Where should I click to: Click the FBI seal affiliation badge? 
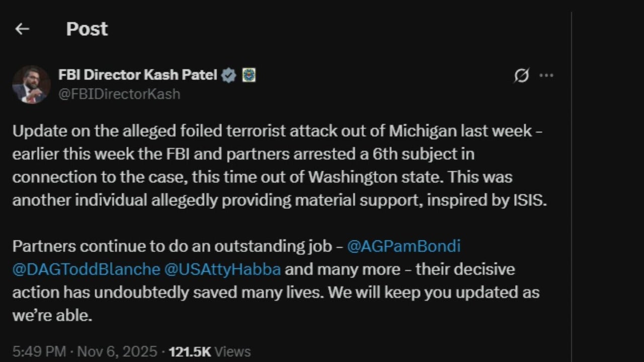tap(249, 75)
